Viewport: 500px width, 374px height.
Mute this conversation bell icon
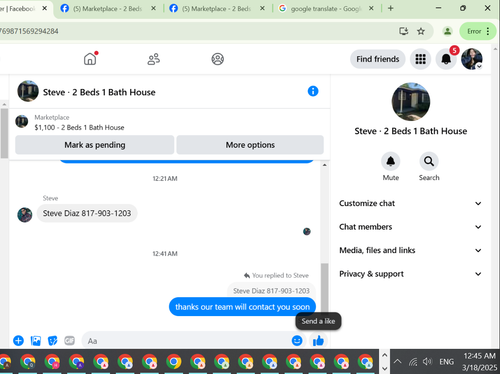tap(391, 162)
